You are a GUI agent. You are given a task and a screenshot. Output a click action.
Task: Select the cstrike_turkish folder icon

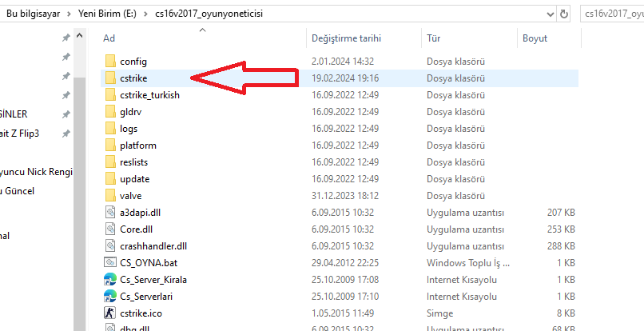(110, 95)
